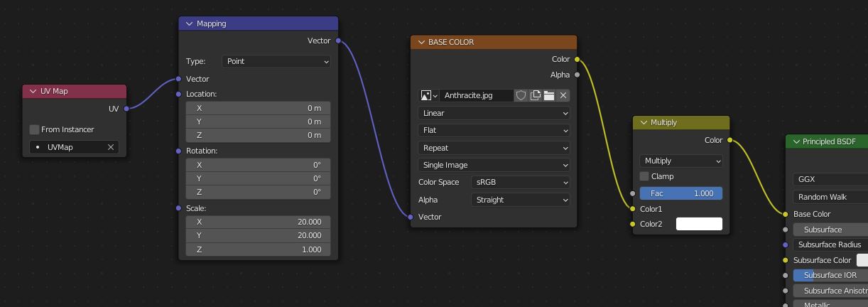This screenshot has width=868, height=307.
Task: Click Scale X value field
Action: click(258, 222)
